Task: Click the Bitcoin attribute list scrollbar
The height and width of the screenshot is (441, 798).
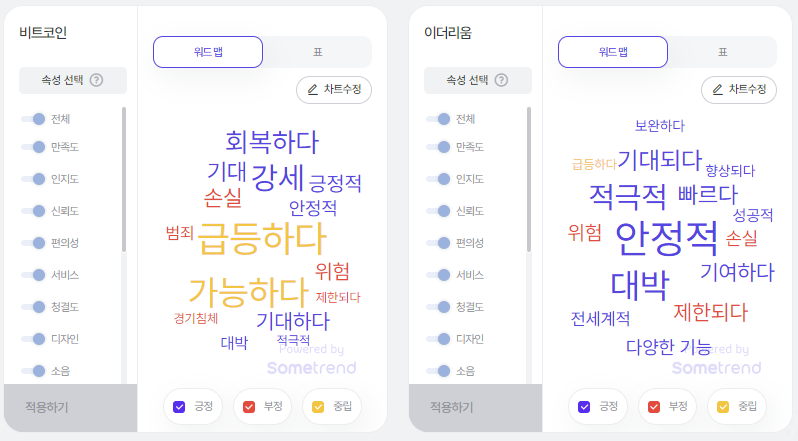Action: pos(124,179)
